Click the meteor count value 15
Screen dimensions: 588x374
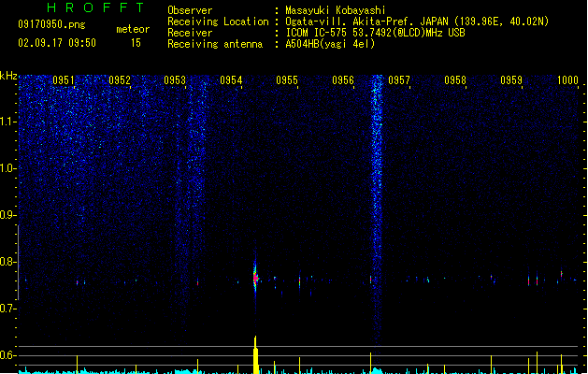coord(136,43)
